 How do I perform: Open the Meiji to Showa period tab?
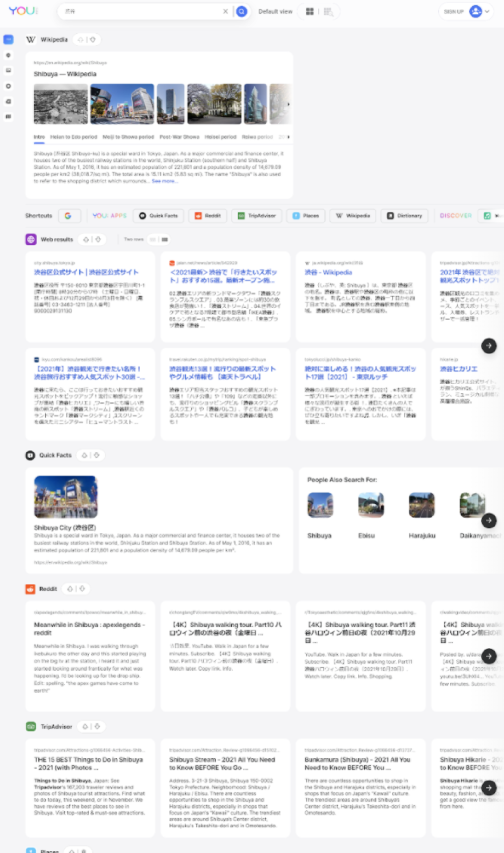tap(129, 137)
